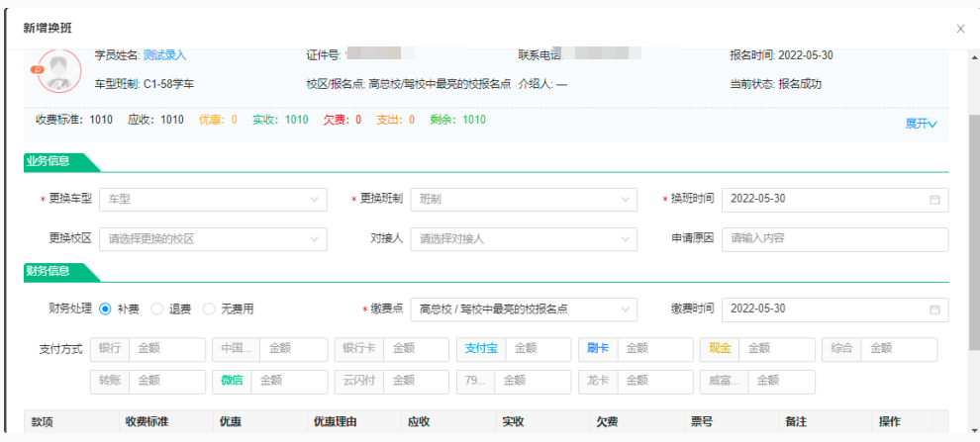Click the 测试录入 student name link
The image size is (980, 442).
[164, 55]
